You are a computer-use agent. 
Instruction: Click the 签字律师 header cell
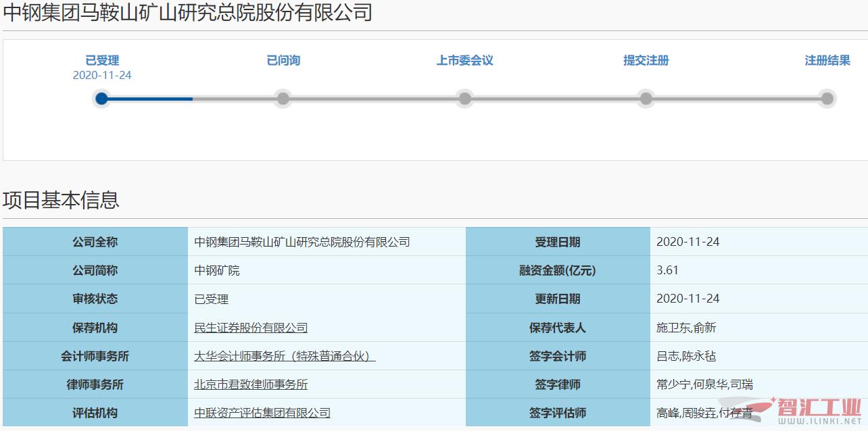(x=558, y=384)
